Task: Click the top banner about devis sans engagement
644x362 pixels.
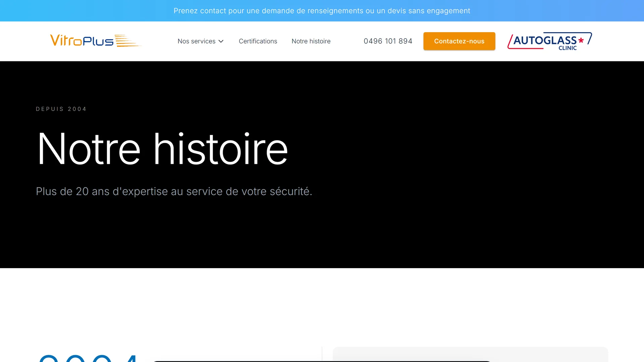Action: click(x=322, y=11)
